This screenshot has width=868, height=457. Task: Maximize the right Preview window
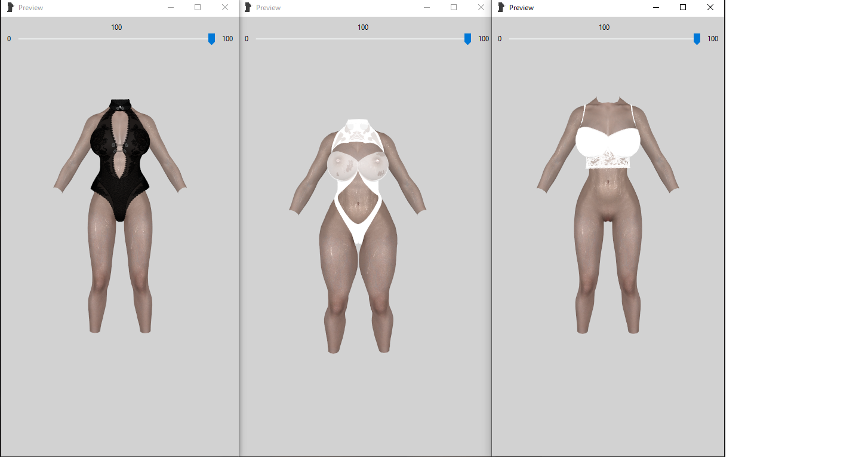pos(683,8)
